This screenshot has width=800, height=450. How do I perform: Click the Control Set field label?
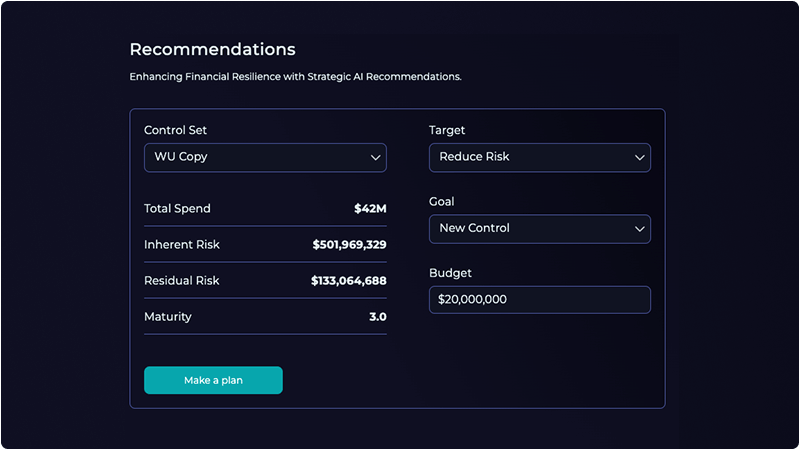(176, 130)
